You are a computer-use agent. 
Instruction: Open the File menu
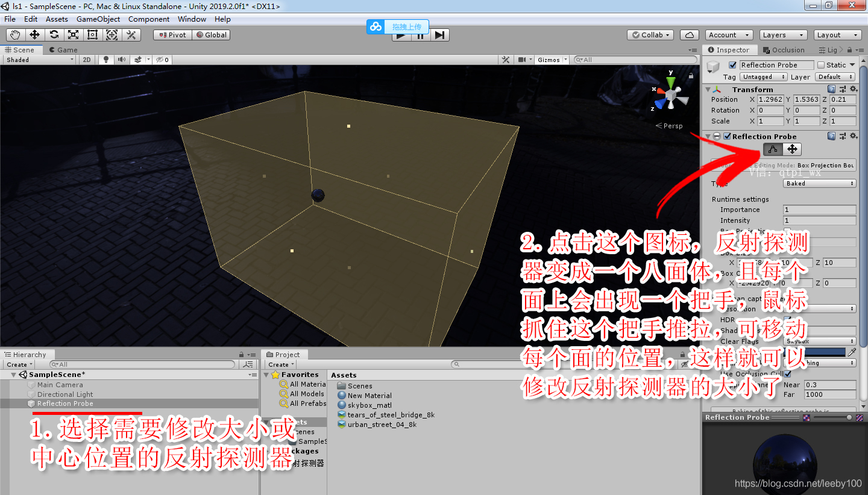[10, 19]
